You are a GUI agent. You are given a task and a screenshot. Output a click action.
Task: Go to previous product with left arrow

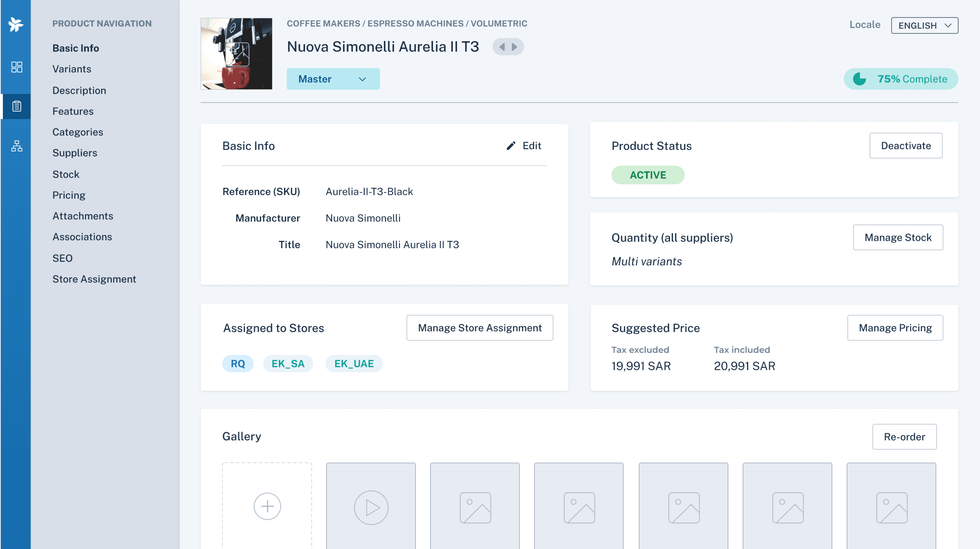pos(502,47)
